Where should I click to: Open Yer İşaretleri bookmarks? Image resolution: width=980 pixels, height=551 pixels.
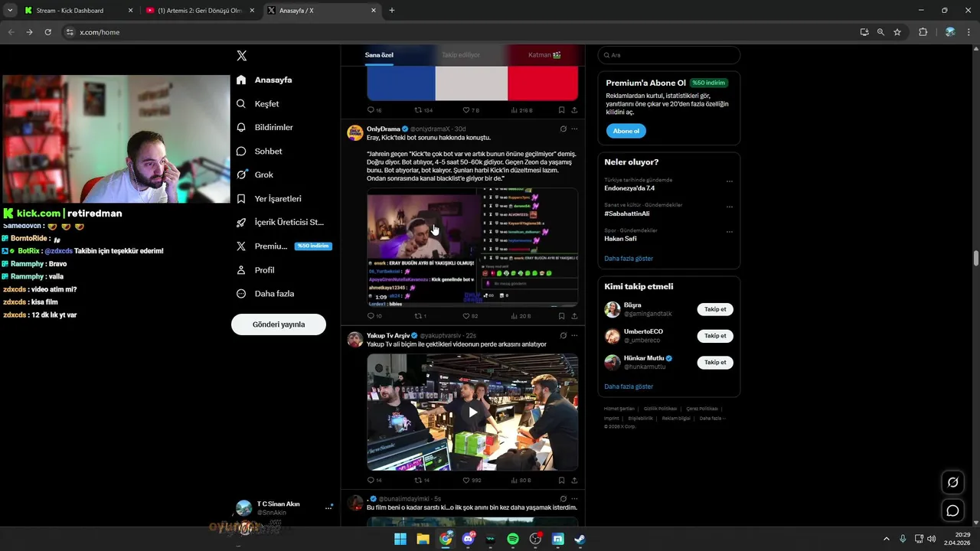click(269, 198)
